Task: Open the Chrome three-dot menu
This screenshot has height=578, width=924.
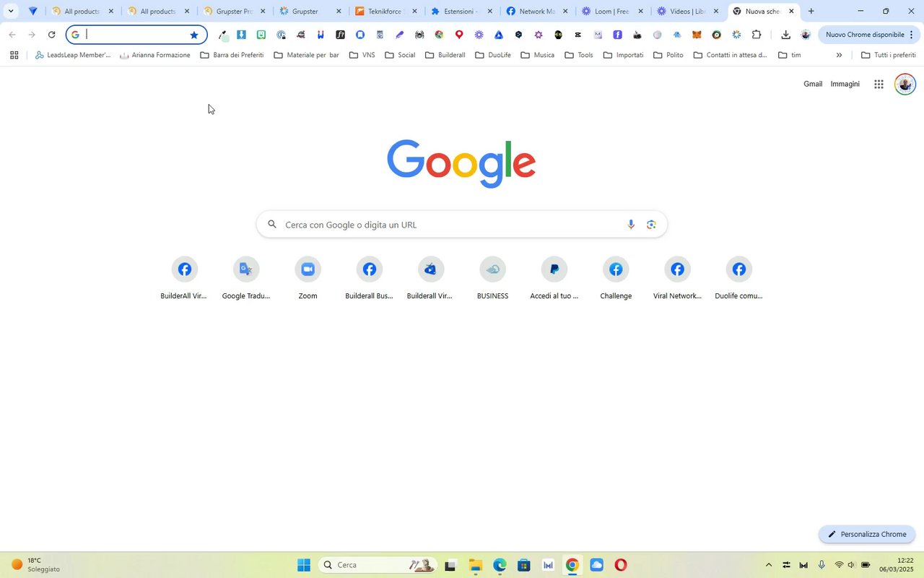Action: tap(911, 35)
